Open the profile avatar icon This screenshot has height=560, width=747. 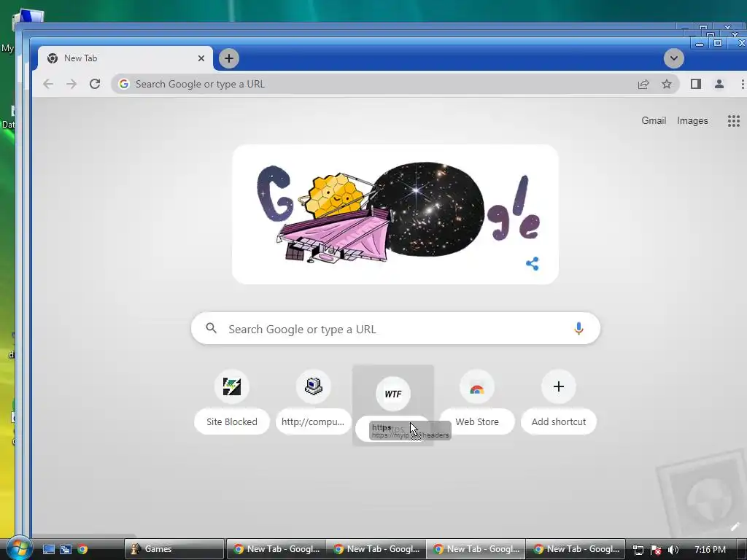pyautogui.click(x=719, y=84)
